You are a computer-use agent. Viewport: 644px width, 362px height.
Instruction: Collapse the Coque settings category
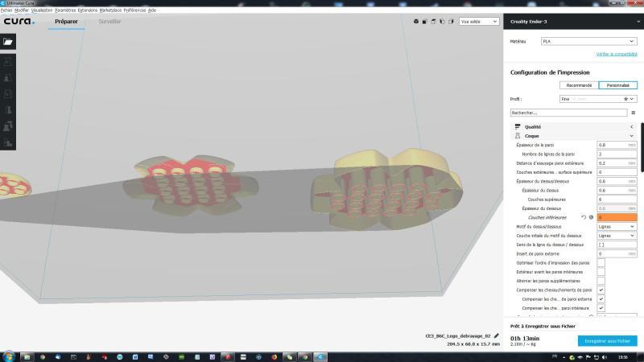pyautogui.click(x=574, y=136)
